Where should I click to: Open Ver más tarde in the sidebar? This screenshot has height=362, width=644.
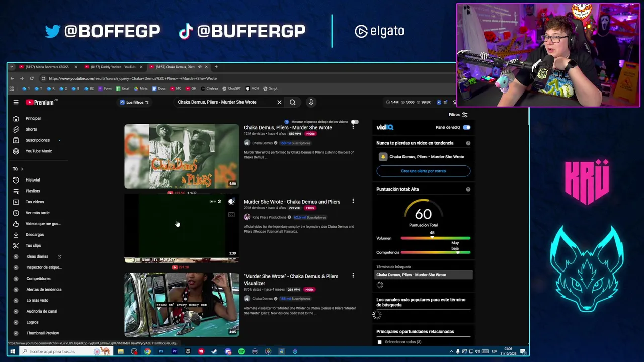coord(37,213)
